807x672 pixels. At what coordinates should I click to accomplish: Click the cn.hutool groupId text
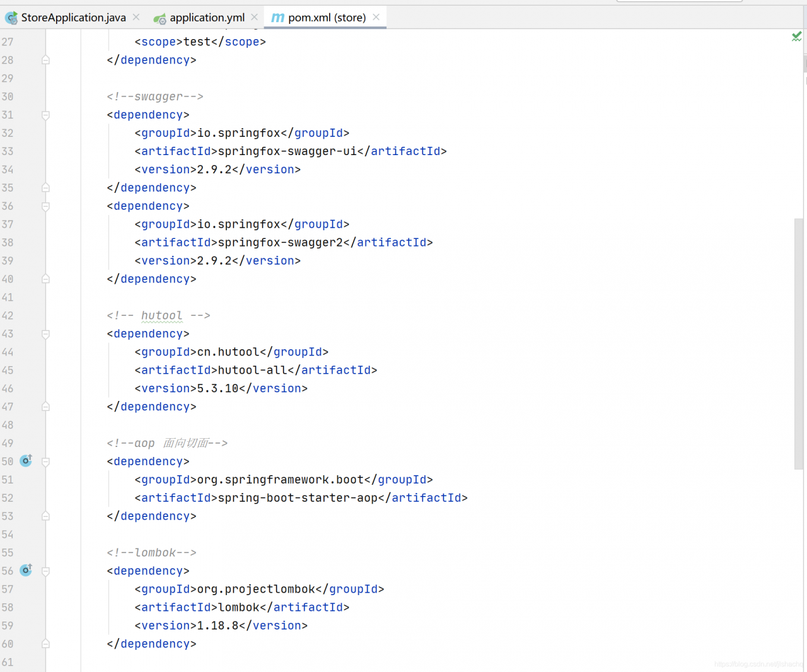[228, 352]
